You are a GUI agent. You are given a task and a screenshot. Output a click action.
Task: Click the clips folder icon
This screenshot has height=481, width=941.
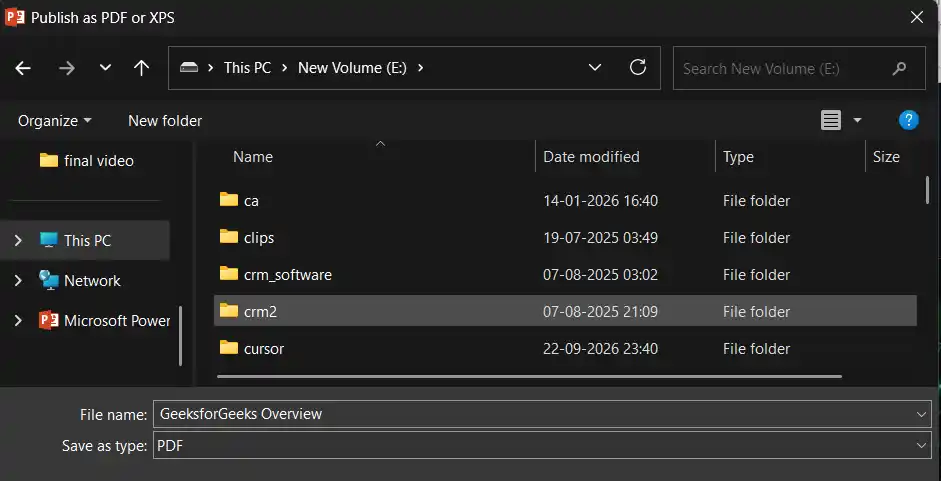[x=229, y=236]
